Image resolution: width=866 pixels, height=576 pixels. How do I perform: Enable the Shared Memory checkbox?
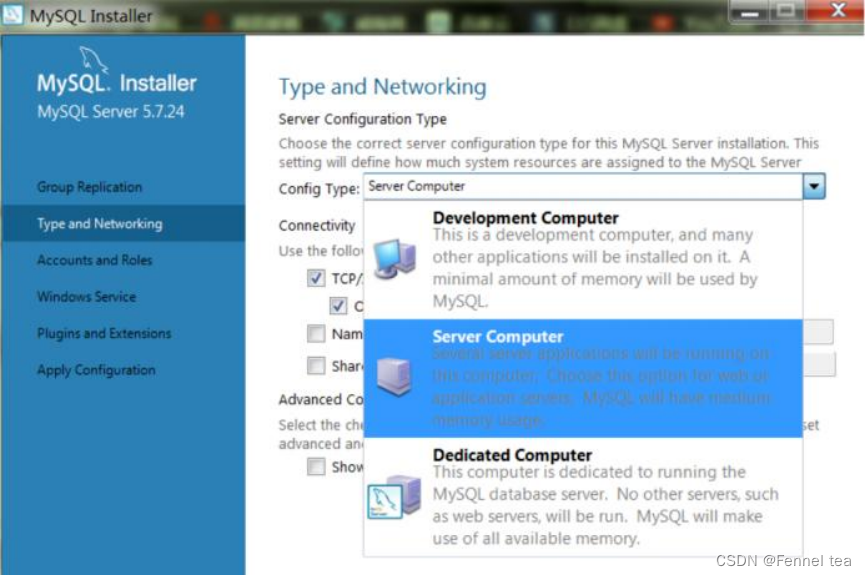(316, 366)
